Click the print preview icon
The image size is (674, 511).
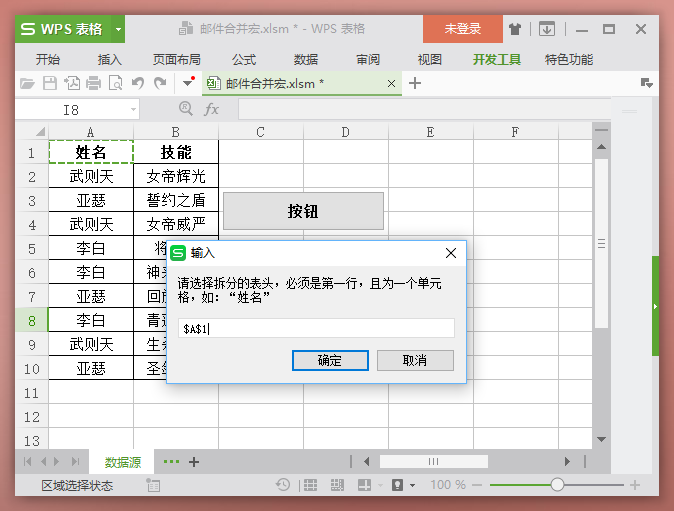[x=116, y=83]
